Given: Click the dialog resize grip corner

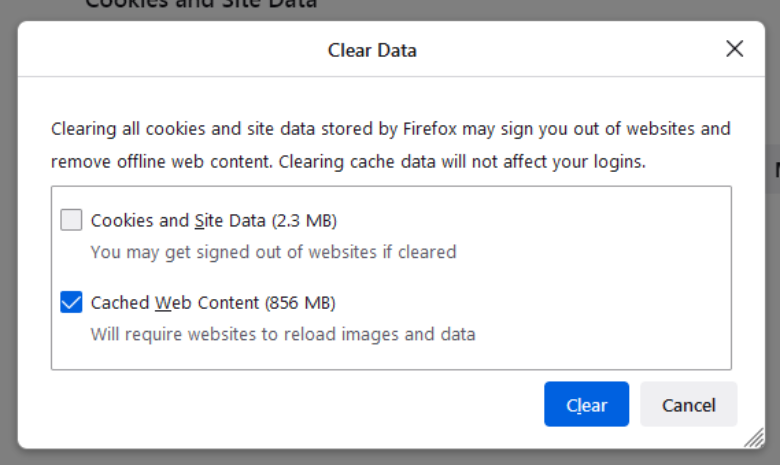Looking at the screenshot, I should [754, 438].
